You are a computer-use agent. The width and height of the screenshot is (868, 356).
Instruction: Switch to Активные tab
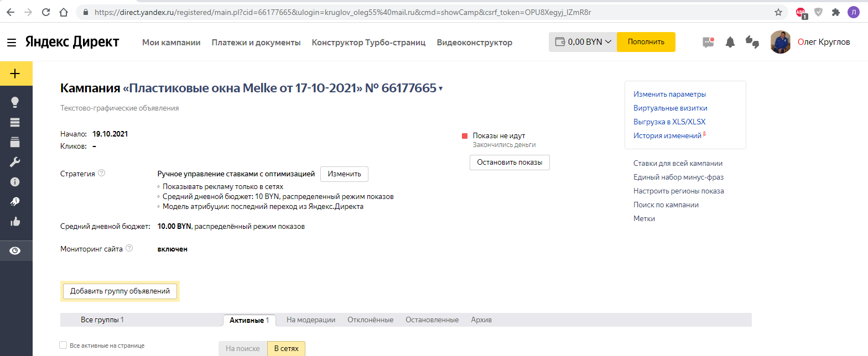click(x=249, y=320)
